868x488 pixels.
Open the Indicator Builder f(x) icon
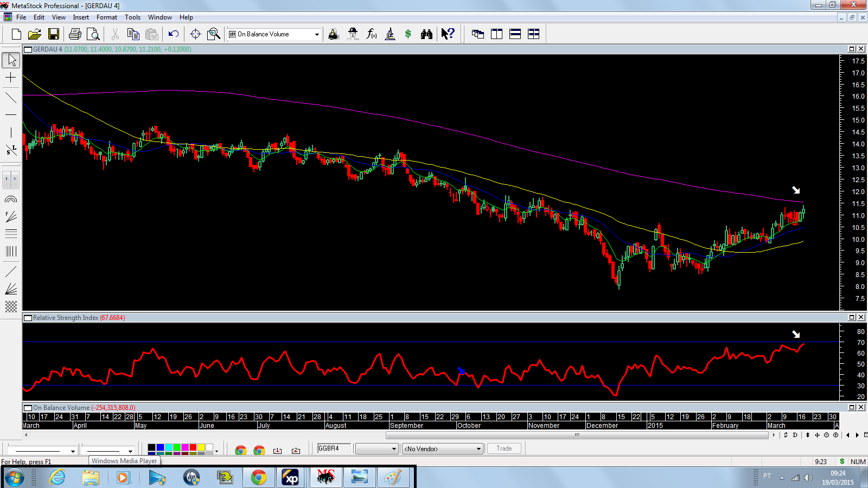pyautogui.click(x=371, y=34)
